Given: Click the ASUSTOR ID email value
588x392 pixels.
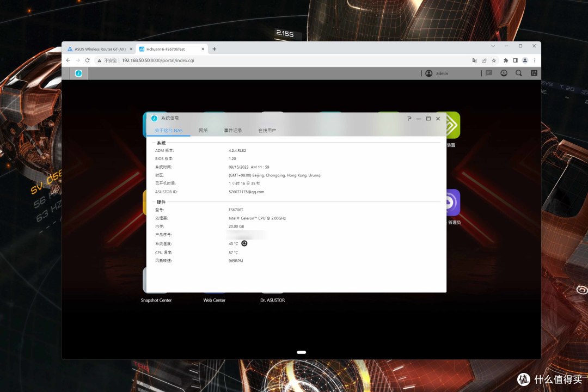Looking at the screenshot, I should (247, 192).
